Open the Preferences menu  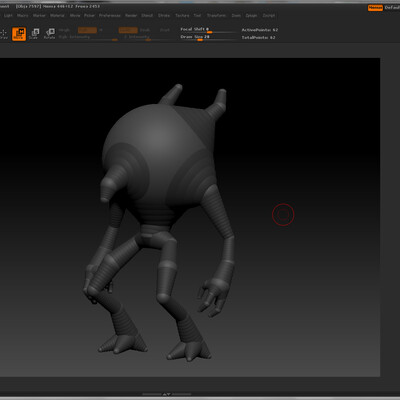110,16
